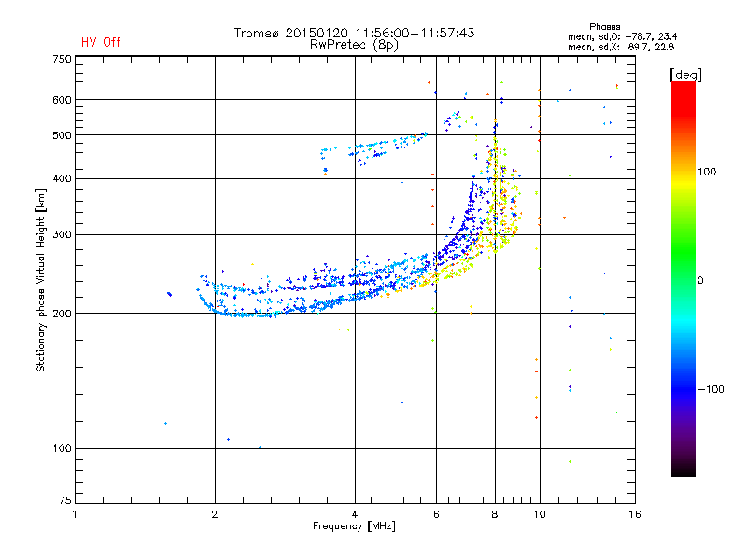Click colorbar tick label '-100'
The height and width of the screenshot is (560, 747).
tap(711, 389)
